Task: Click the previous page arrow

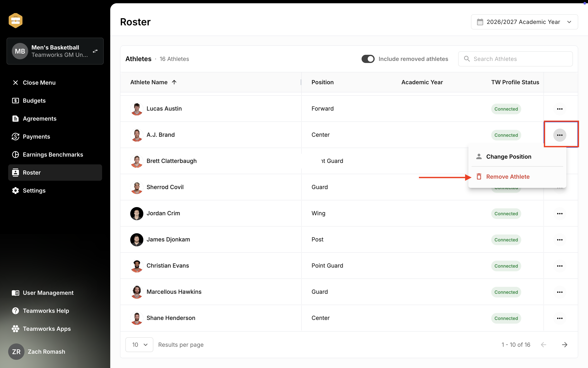Action: [x=543, y=345]
